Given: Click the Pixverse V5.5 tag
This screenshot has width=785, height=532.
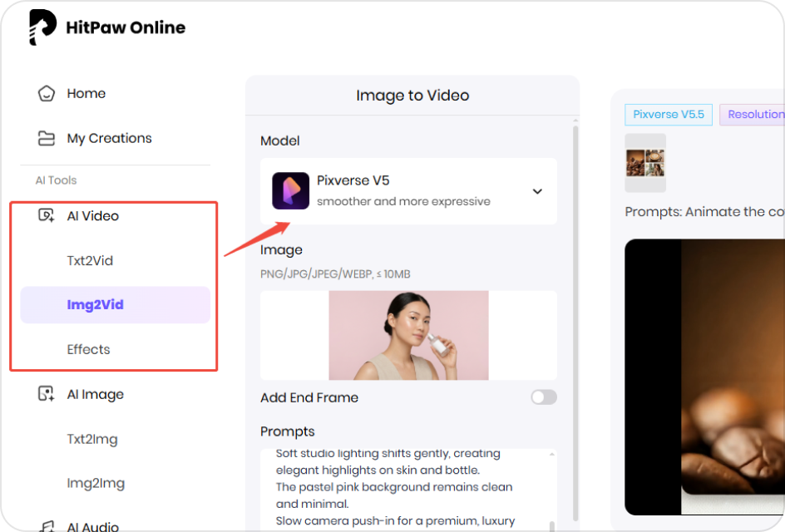Looking at the screenshot, I should click(x=669, y=114).
